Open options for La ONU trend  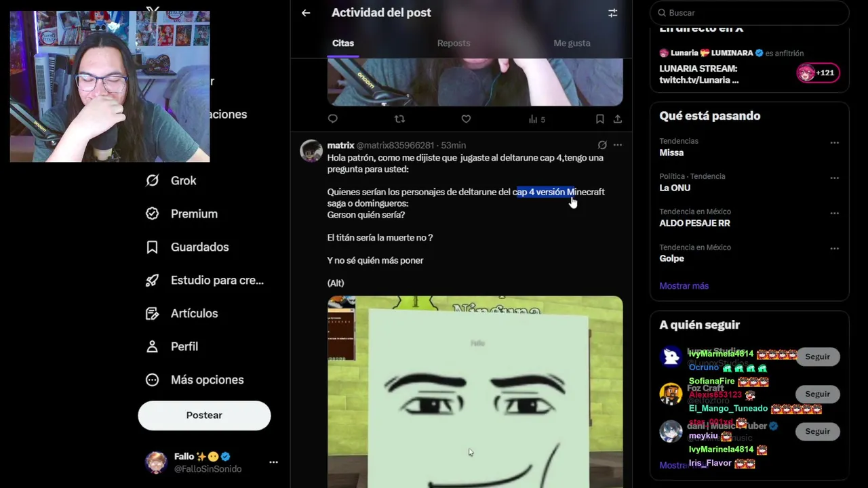[834, 178]
